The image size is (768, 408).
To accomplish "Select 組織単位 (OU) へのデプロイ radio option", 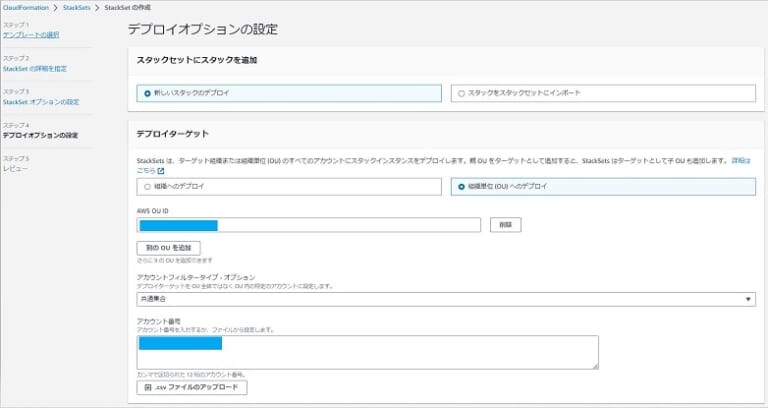I will point(603,187).
